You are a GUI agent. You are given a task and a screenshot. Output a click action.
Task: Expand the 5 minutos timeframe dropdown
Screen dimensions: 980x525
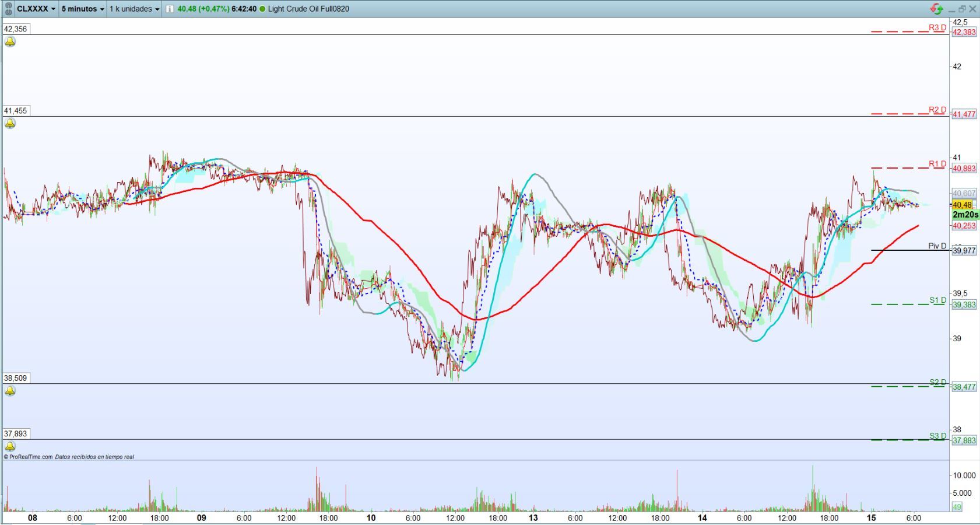(83, 9)
